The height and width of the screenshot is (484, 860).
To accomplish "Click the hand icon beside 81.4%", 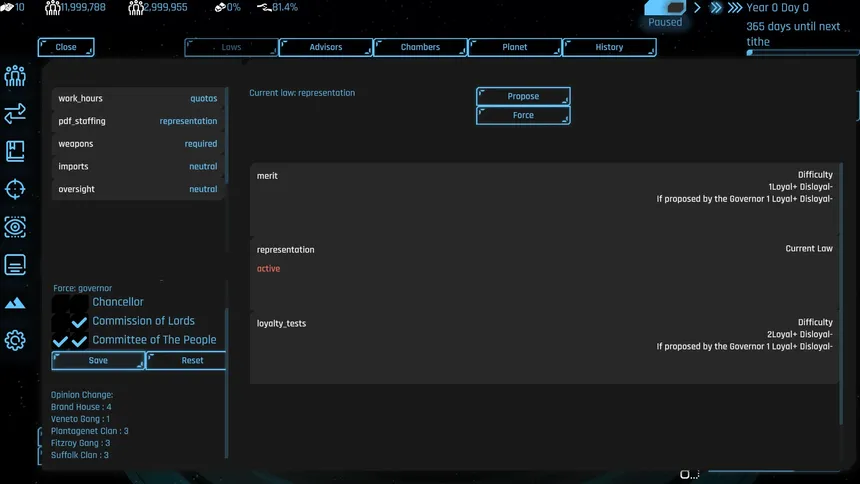I will coord(264,8).
